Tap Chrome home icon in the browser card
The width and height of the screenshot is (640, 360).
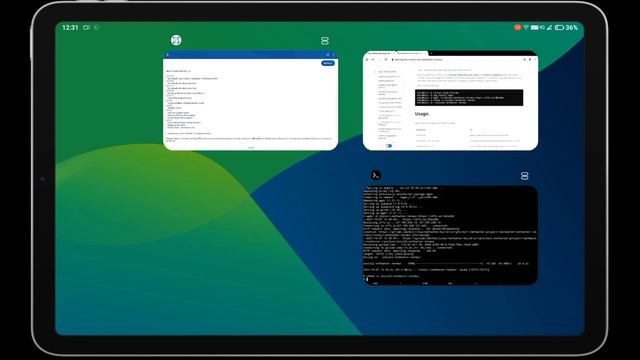coord(367,60)
